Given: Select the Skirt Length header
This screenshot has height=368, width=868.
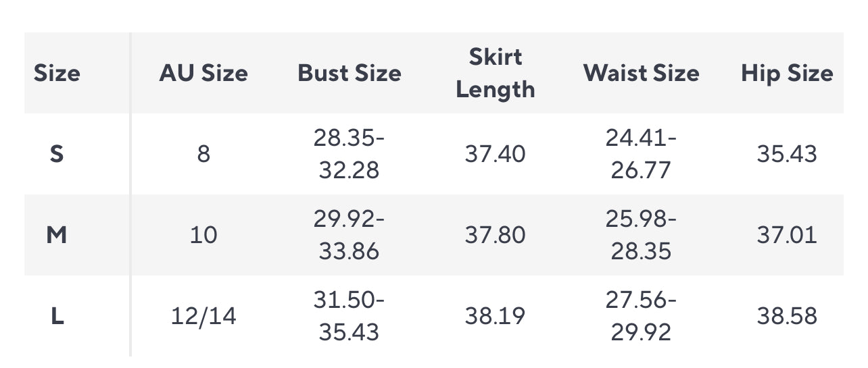Looking at the screenshot, I should (x=496, y=73).
